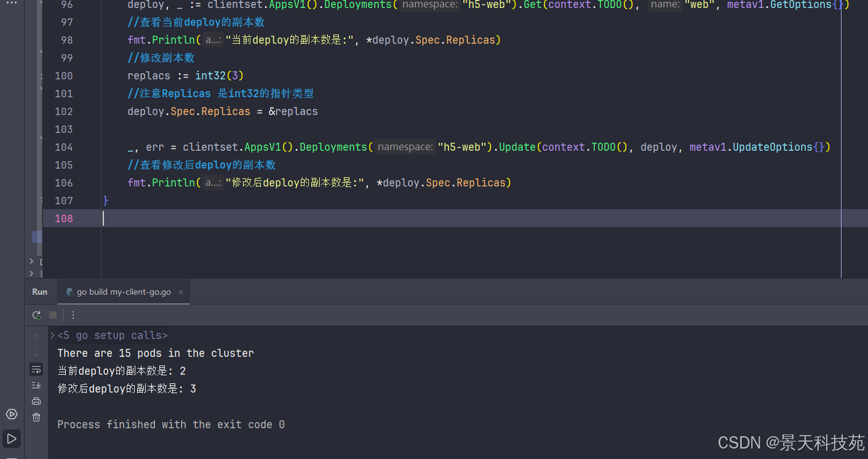Clear all console output
Screen dimensions: 868x459
(36, 417)
